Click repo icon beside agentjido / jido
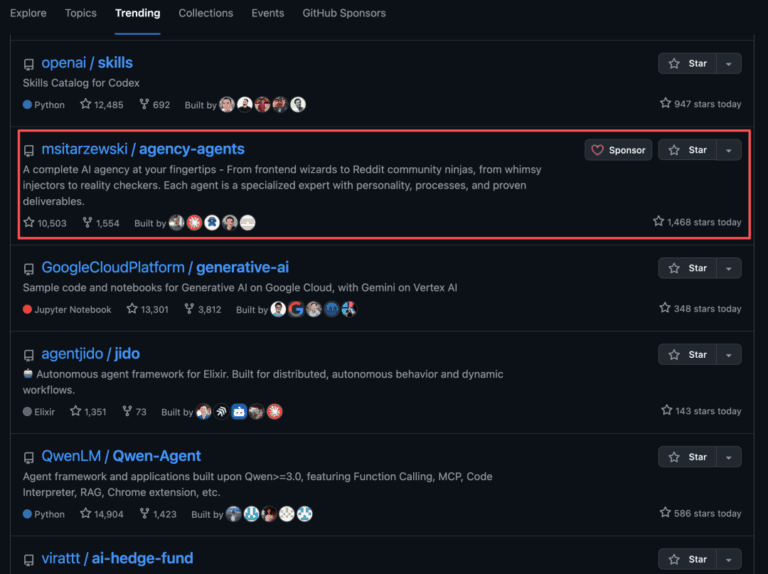 (x=29, y=355)
